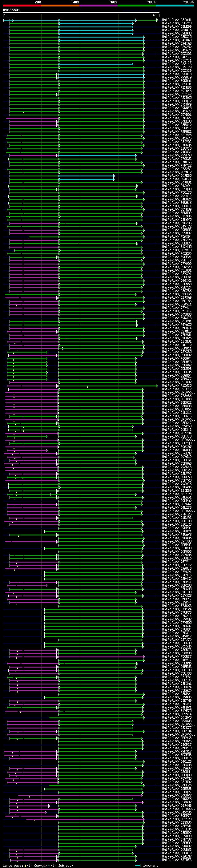
Task: Select the label UniRef100_Q720B6
Action: pos(177,396)
